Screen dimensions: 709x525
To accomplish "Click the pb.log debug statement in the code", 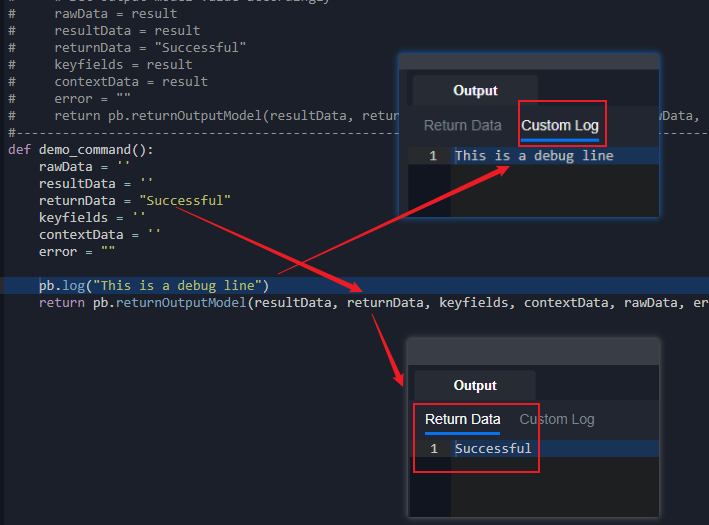I will pyautogui.click(x=154, y=286).
